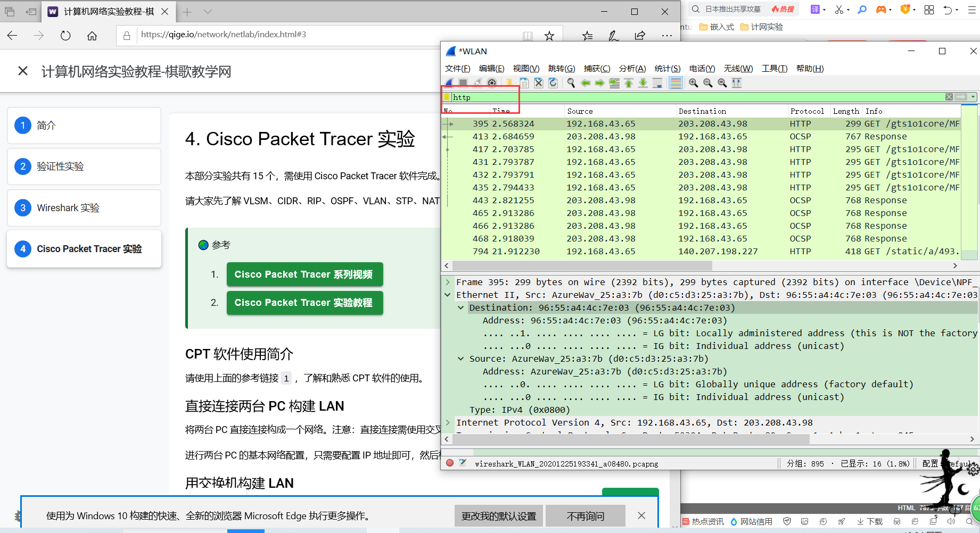
Task: Open the 视图(V) menu
Action: click(x=526, y=68)
